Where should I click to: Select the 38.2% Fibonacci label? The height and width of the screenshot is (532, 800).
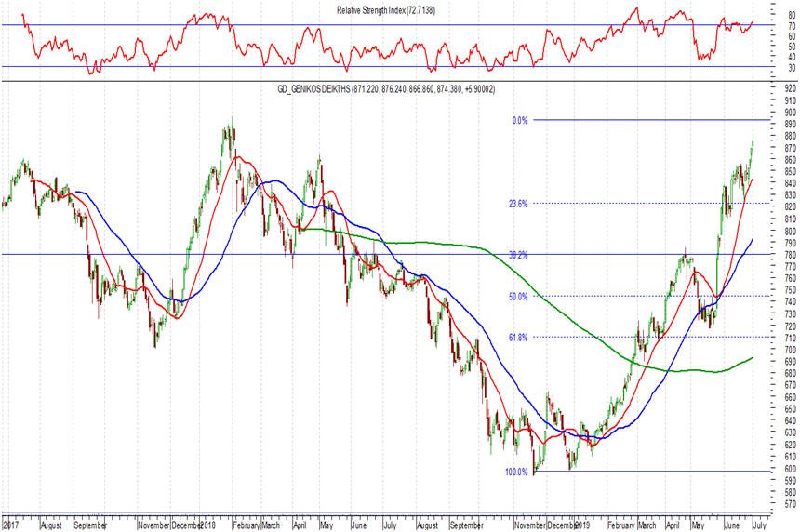518,255
